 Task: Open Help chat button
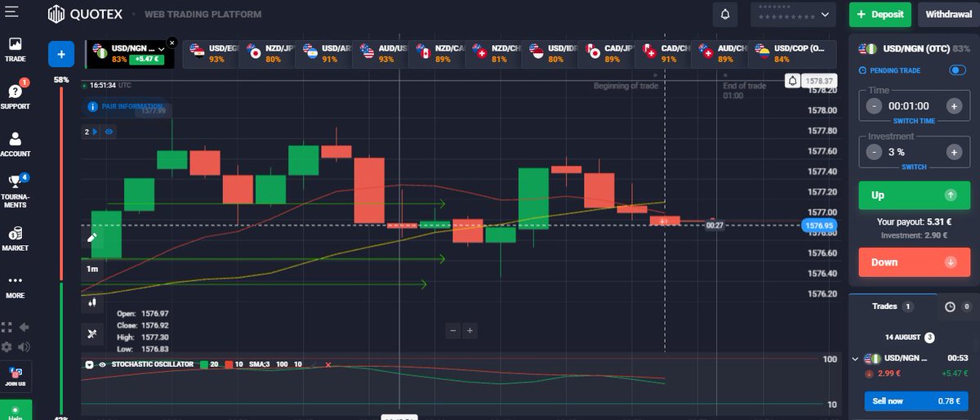click(16, 409)
